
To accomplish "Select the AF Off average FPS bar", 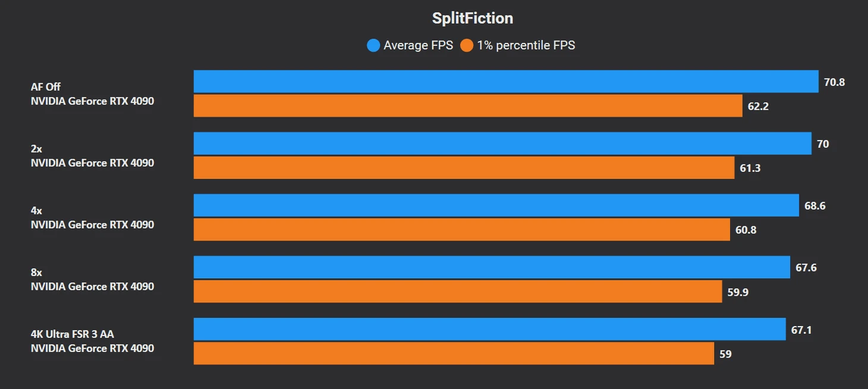I will [x=506, y=81].
